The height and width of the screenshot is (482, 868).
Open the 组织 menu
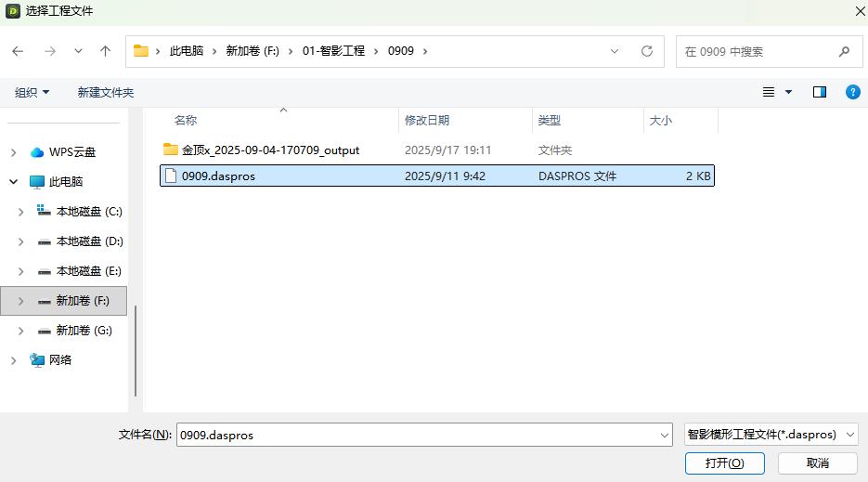coord(32,93)
